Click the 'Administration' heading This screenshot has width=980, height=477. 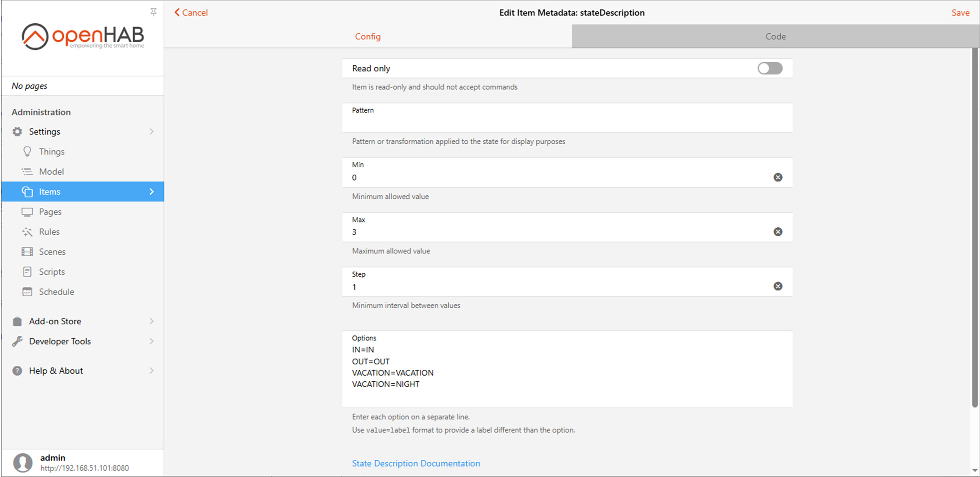(41, 112)
